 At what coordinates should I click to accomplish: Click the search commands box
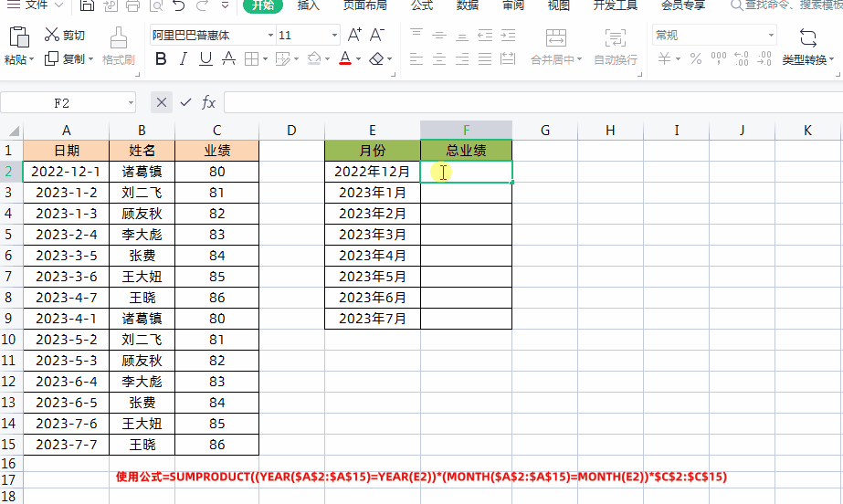786,5
